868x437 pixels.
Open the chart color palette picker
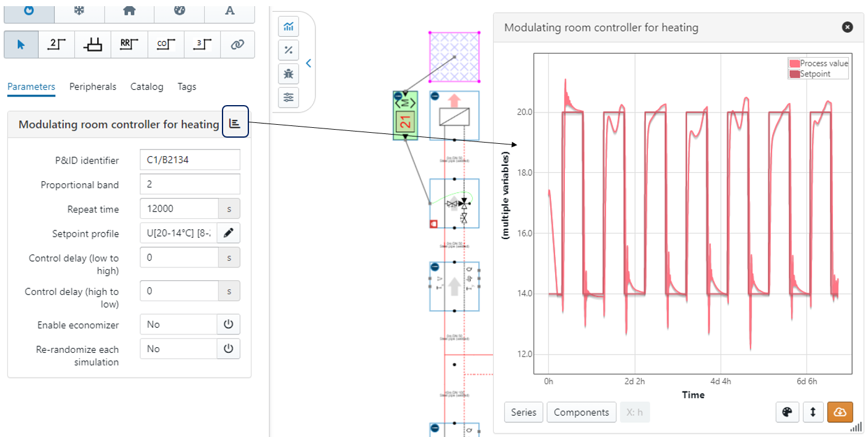[787, 412]
